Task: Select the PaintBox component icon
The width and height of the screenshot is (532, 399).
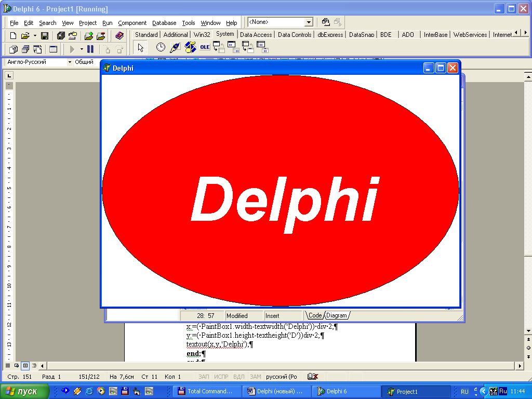Action: pos(175,47)
